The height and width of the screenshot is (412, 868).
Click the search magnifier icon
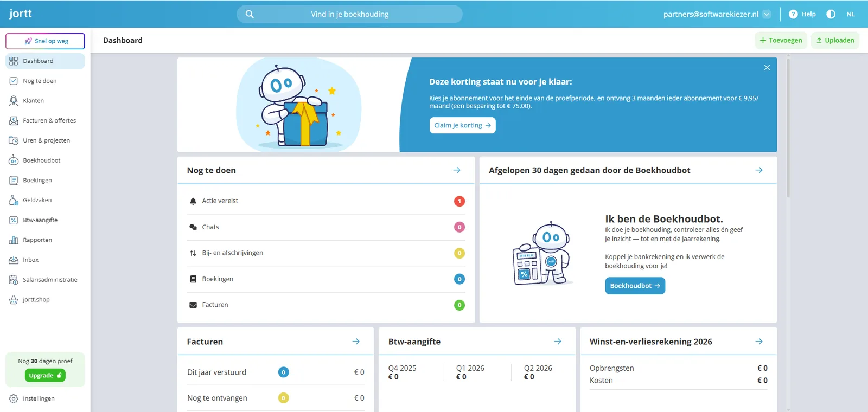pyautogui.click(x=250, y=14)
